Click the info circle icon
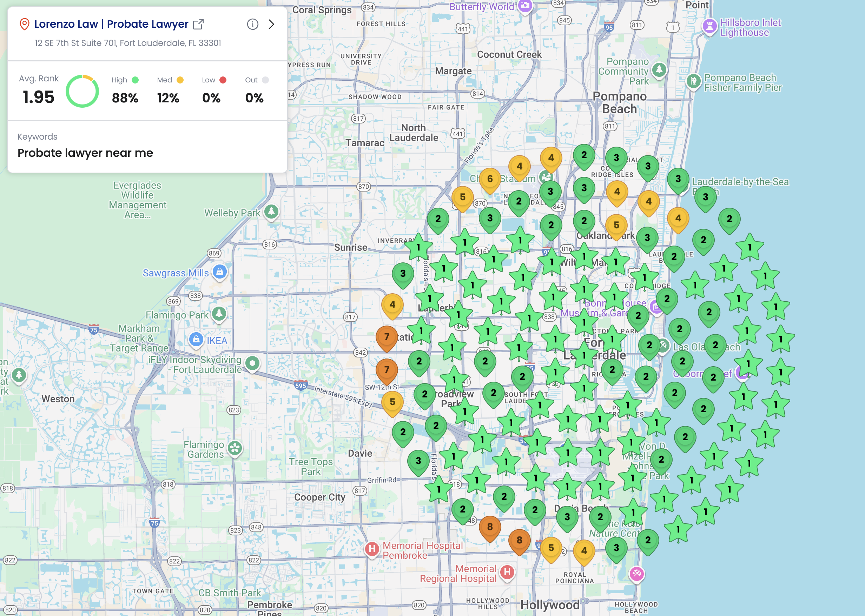The width and height of the screenshot is (865, 616). [253, 24]
